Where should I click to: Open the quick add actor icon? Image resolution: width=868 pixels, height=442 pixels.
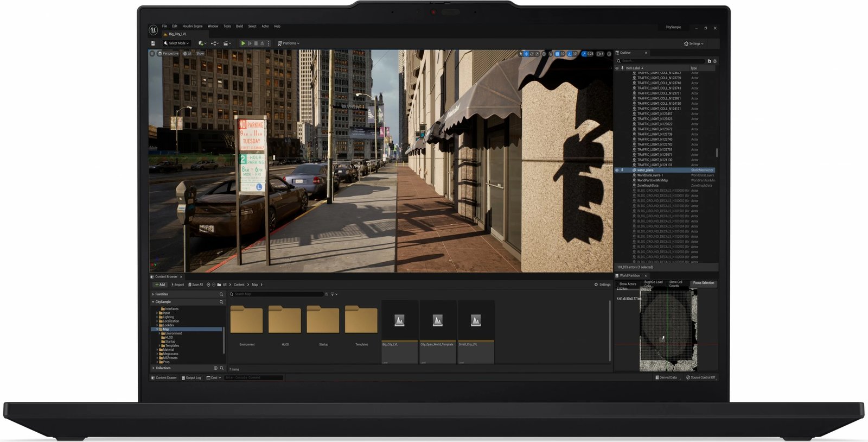(202, 43)
